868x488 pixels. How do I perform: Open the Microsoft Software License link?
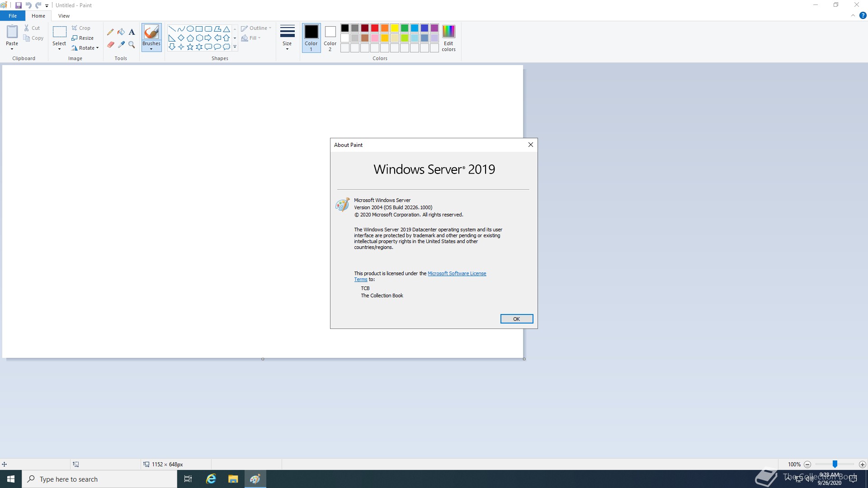point(457,273)
